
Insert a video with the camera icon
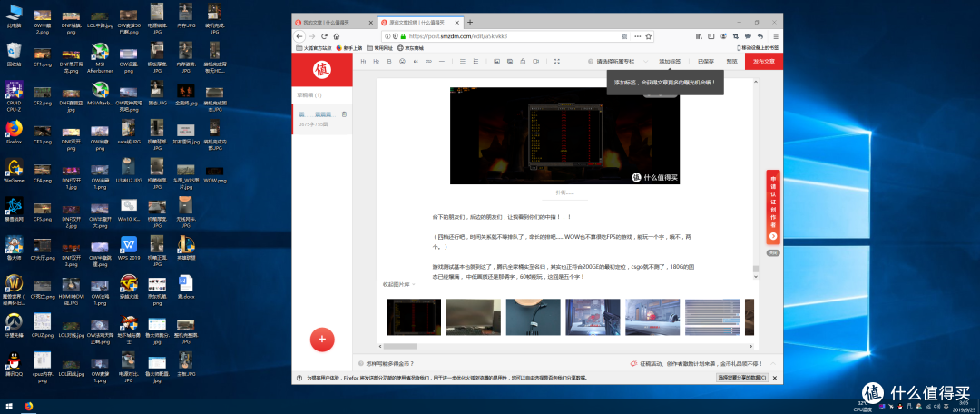[535, 62]
